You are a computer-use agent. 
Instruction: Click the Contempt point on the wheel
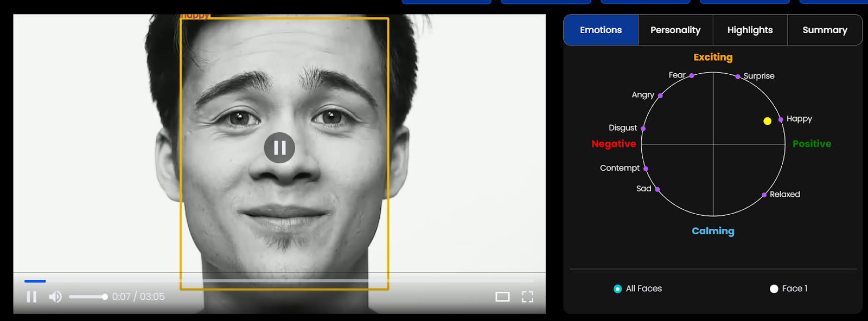(646, 169)
